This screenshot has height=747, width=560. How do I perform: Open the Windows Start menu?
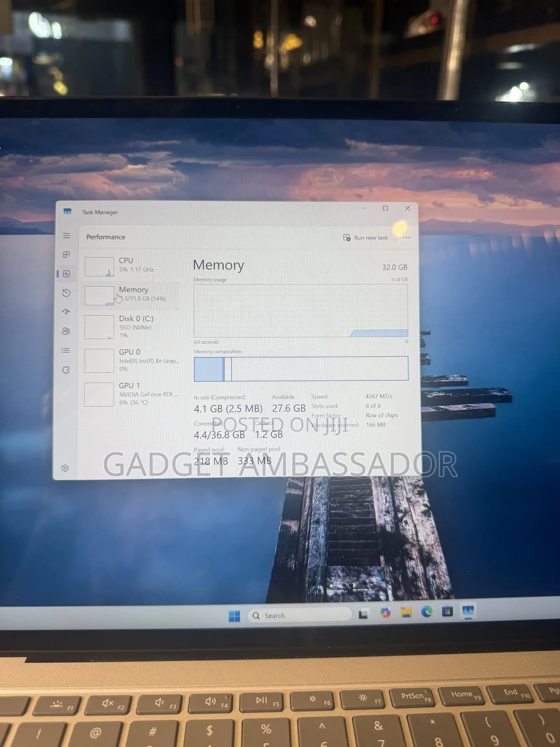[x=234, y=616]
